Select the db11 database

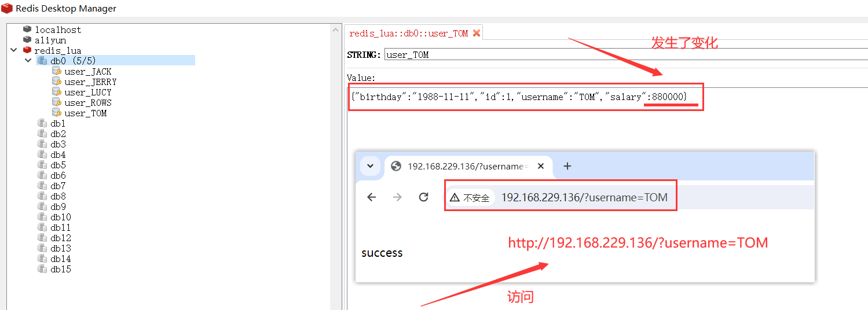click(61, 228)
